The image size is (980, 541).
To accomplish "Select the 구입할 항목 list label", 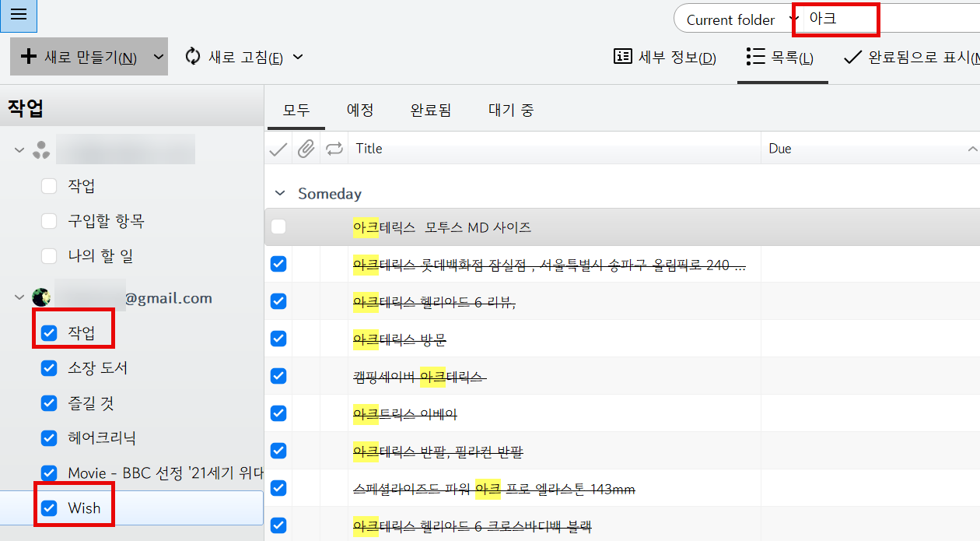I will click(106, 221).
